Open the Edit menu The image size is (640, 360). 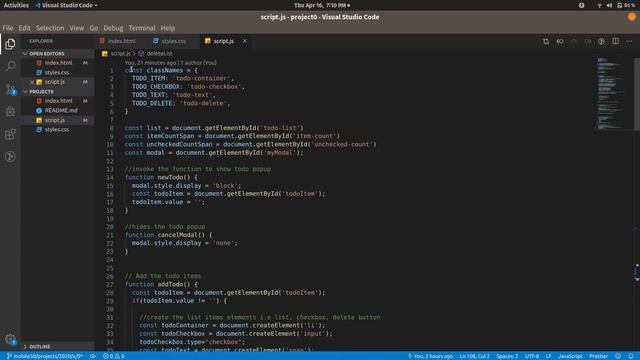coord(24,28)
